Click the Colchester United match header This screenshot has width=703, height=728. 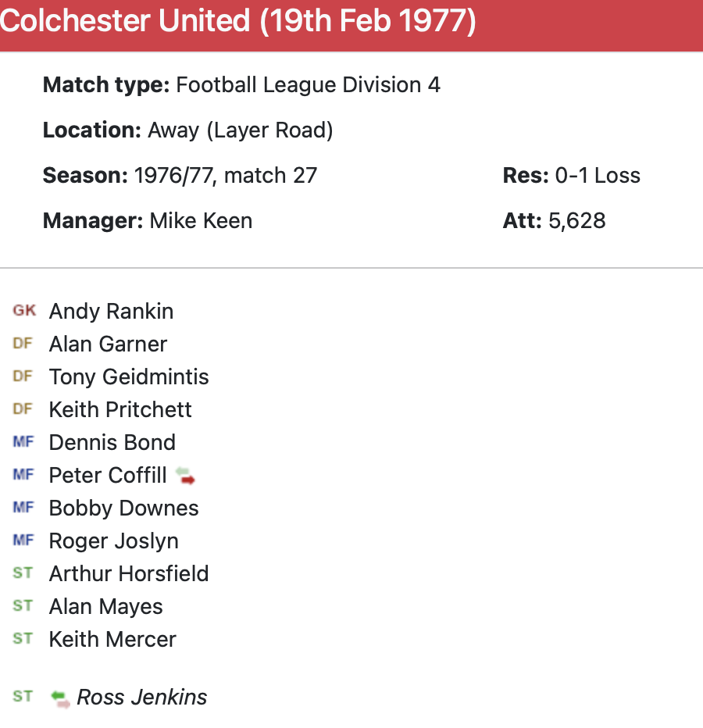pyautogui.click(x=238, y=23)
